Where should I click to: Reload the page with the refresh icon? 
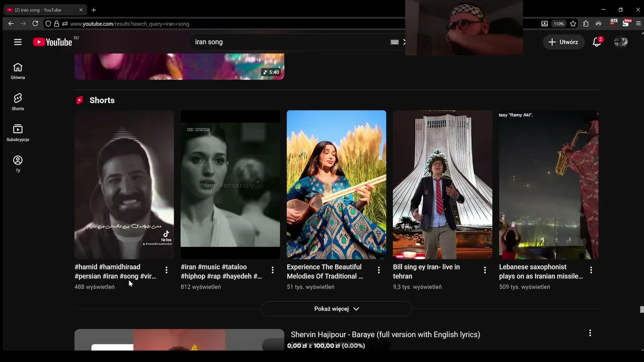pyautogui.click(x=35, y=24)
